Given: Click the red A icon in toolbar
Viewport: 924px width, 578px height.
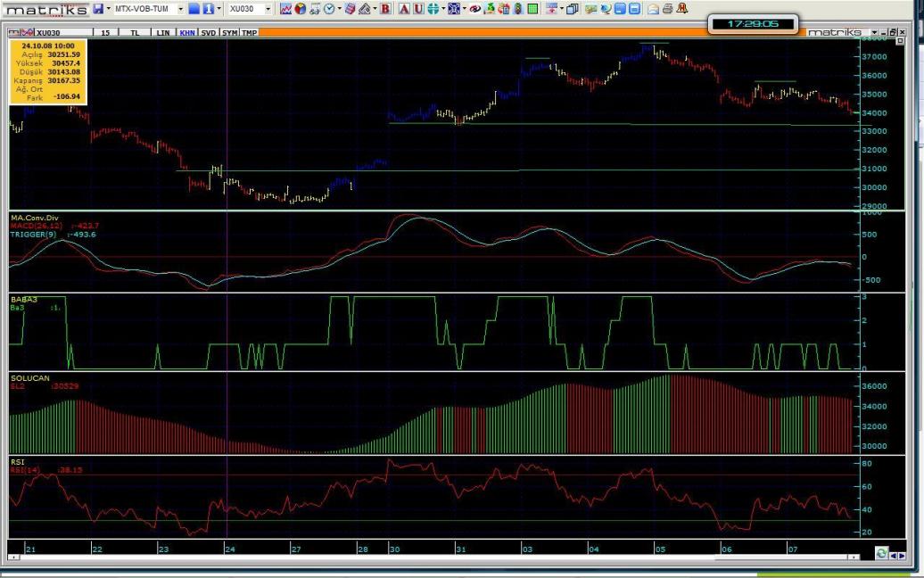Looking at the screenshot, I should 404,9.
